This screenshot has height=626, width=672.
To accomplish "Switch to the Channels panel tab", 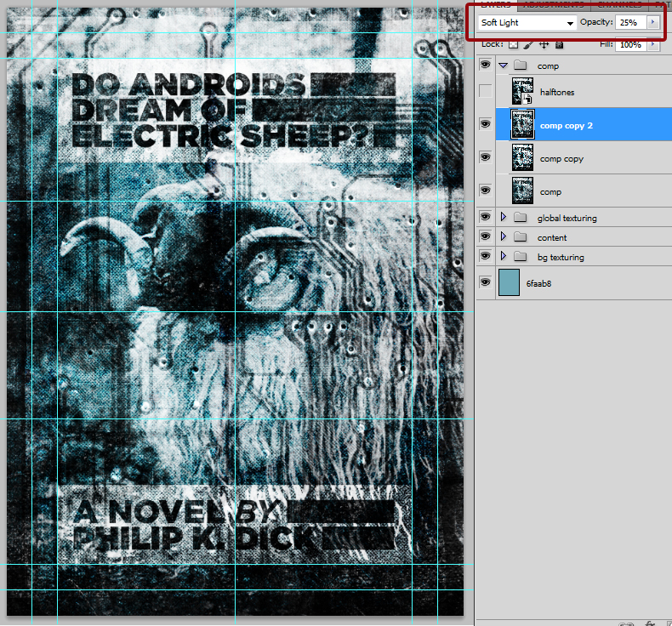I will click(619, 5).
